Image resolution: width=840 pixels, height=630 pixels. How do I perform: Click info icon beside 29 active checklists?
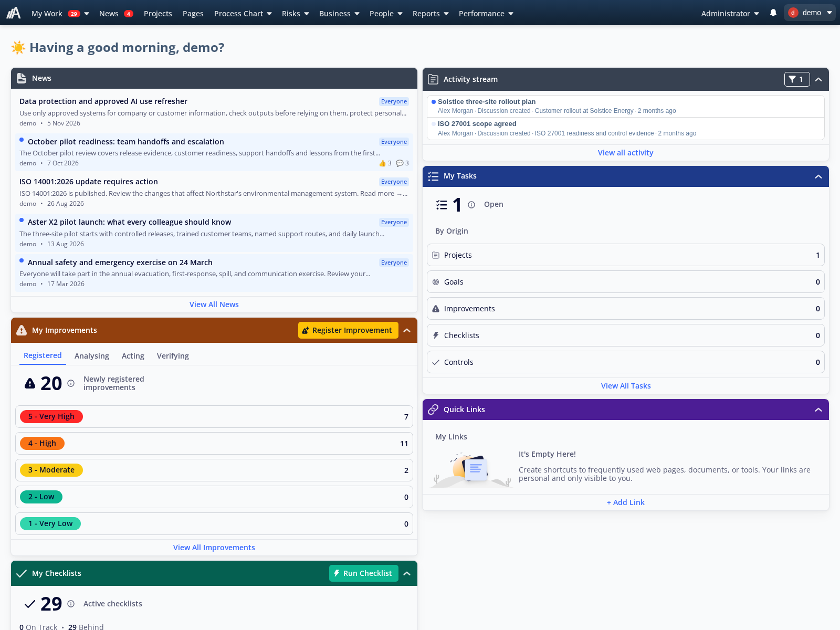tap(71, 604)
